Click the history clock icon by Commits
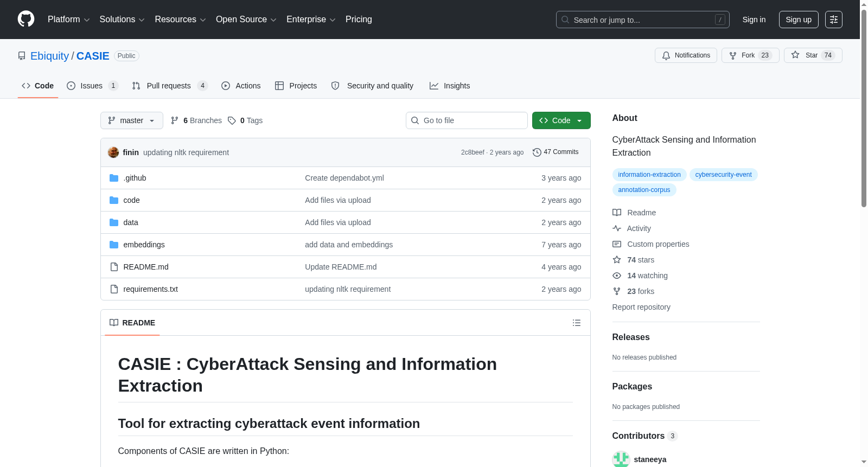 coord(537,152)
